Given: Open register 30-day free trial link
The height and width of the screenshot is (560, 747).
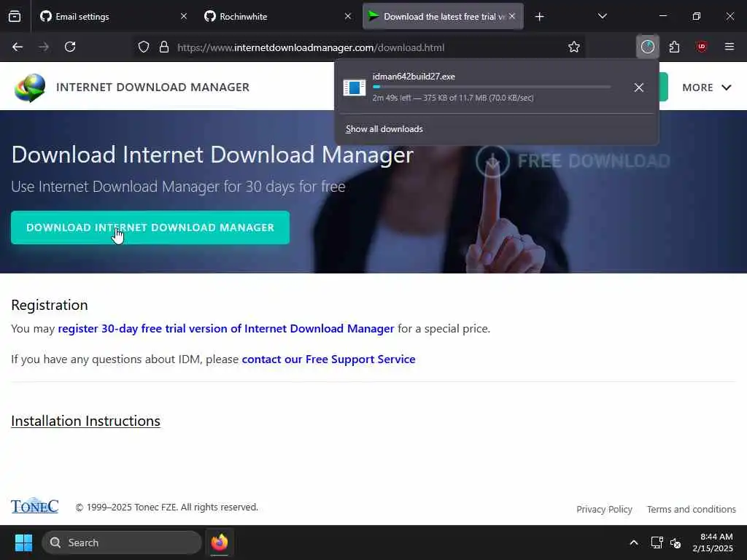Looking at the screenshot, I should 226,329.
